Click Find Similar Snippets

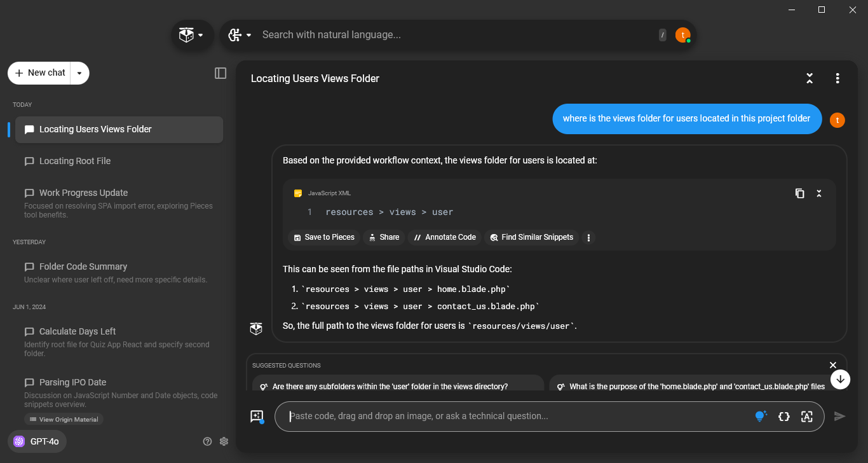tap(531, 237)
